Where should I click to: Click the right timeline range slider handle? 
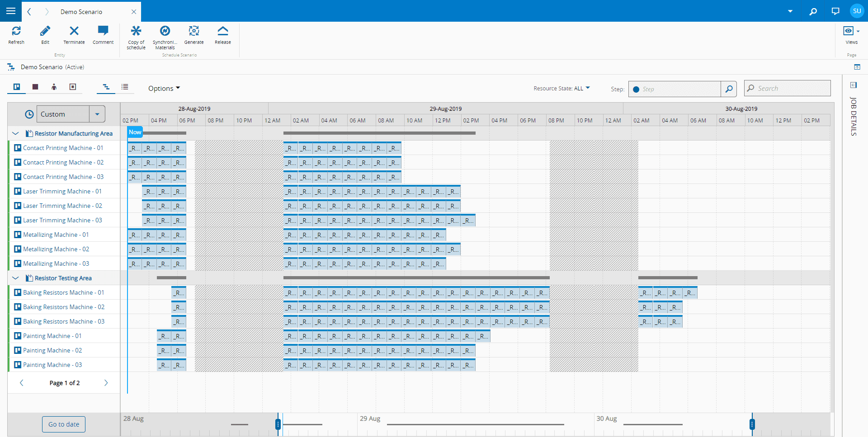[x=752, y=424]
